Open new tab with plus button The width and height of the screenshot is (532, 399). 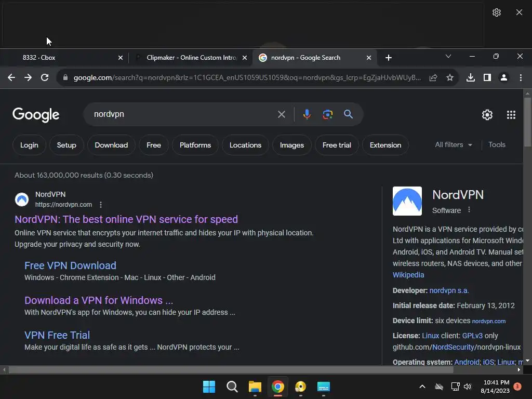(389, 58)
